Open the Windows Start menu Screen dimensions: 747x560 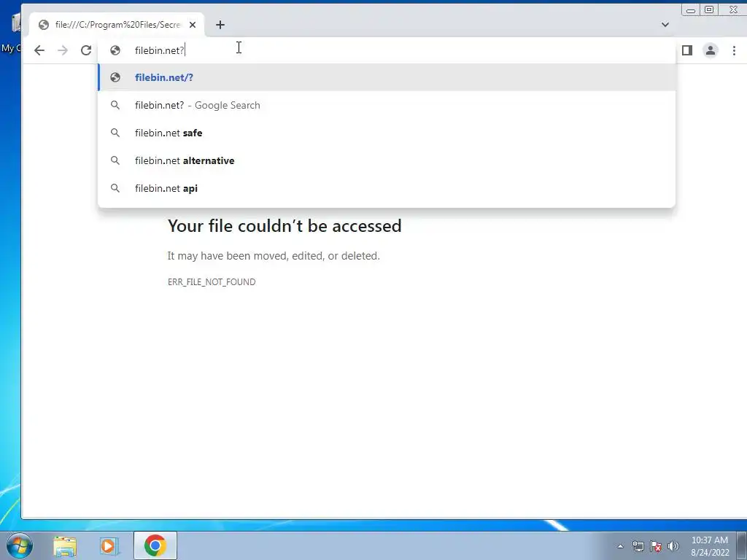[x=20, y=545]
